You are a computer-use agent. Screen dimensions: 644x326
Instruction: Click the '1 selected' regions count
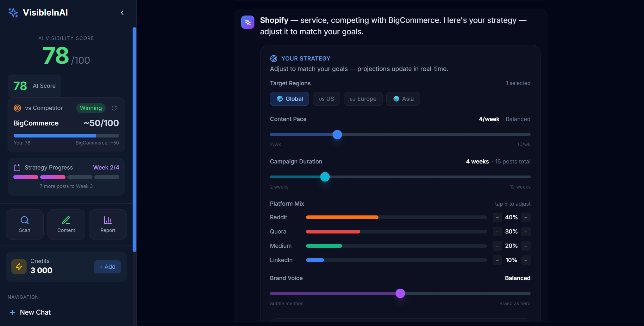pyautogui.click(x=518, y=83)
